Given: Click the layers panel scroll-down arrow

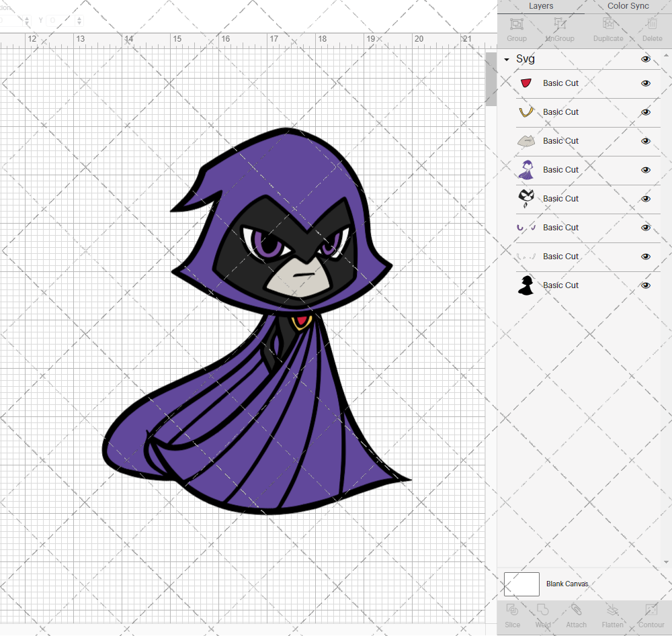Looking at the screenshot, I should (665, 562).
